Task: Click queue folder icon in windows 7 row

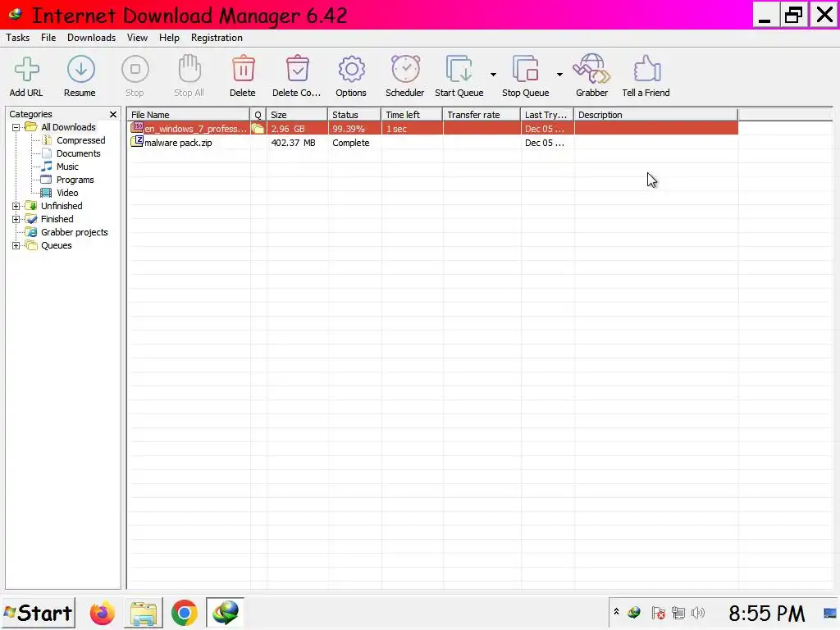Action: click(x=258, y=129)
